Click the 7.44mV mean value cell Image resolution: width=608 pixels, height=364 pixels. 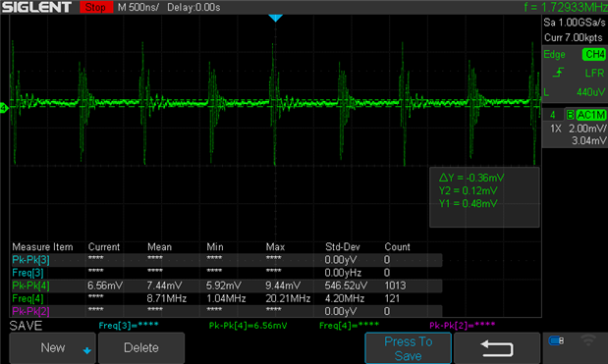point(164,286)
